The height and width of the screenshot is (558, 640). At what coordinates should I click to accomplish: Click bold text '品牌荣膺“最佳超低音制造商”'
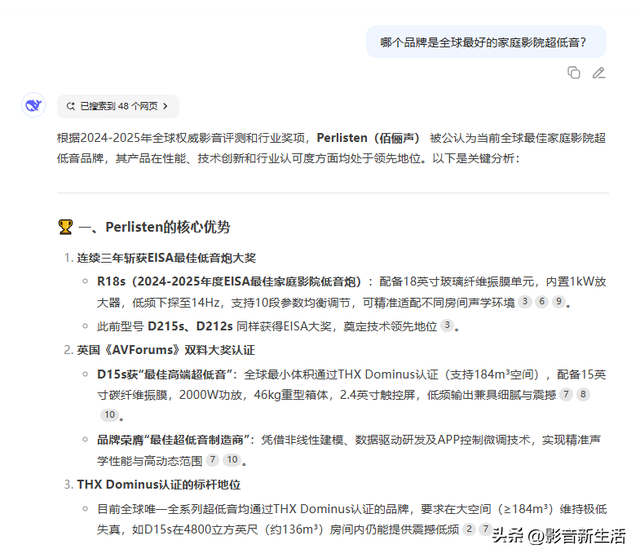click(173, 440)
